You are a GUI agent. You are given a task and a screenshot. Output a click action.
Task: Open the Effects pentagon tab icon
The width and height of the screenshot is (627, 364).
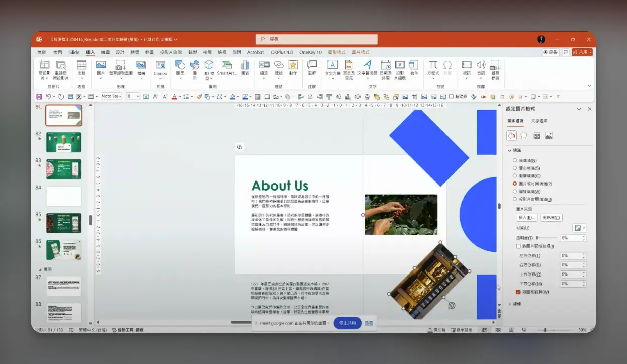coord(524,135)
